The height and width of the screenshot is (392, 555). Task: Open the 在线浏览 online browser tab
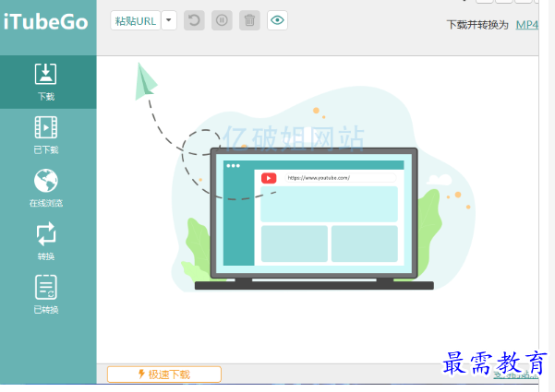point(48,188)
